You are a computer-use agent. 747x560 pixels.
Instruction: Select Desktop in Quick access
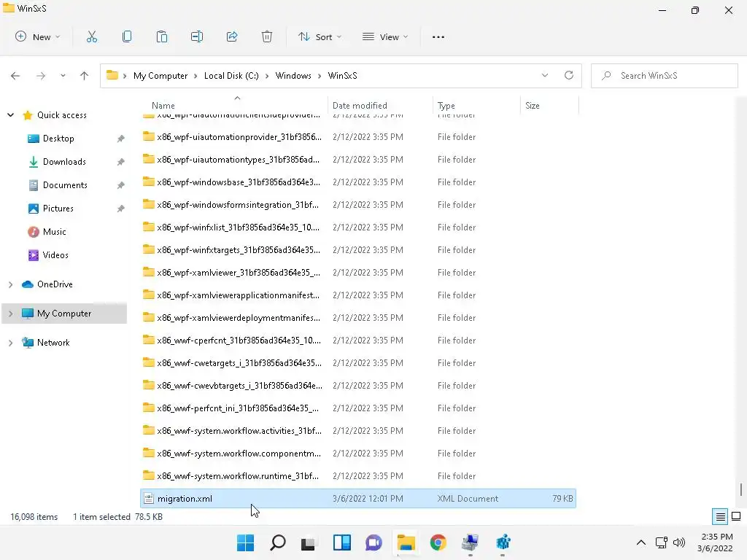58,139
